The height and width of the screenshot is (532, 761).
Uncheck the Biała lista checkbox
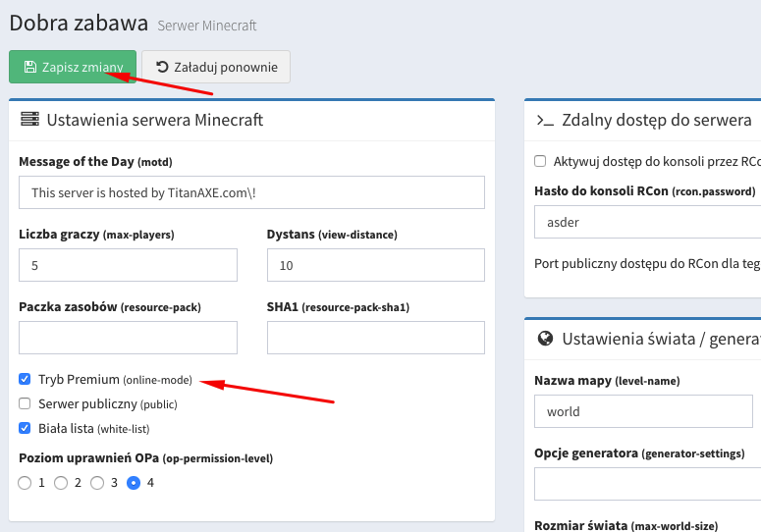(26, 428)
